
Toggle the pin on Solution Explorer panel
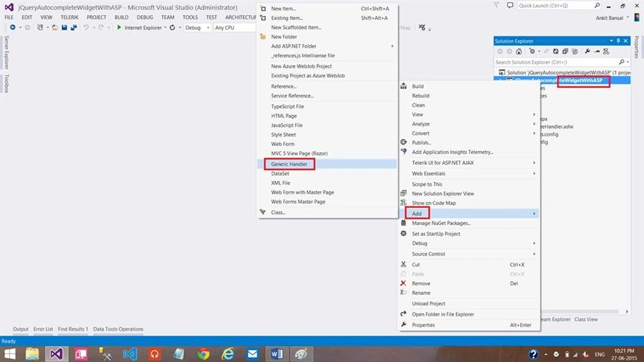click(618, 41)
